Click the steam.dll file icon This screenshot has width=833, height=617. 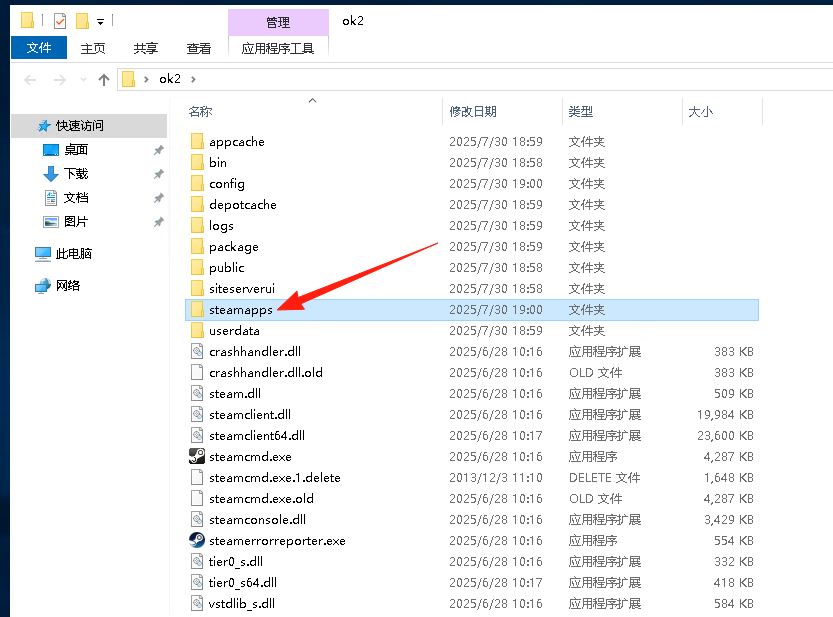tap(197, 393)
